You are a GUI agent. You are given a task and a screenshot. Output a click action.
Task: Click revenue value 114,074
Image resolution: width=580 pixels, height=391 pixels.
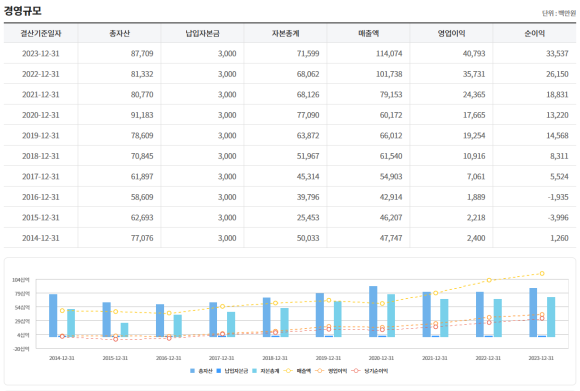[389, 54]
